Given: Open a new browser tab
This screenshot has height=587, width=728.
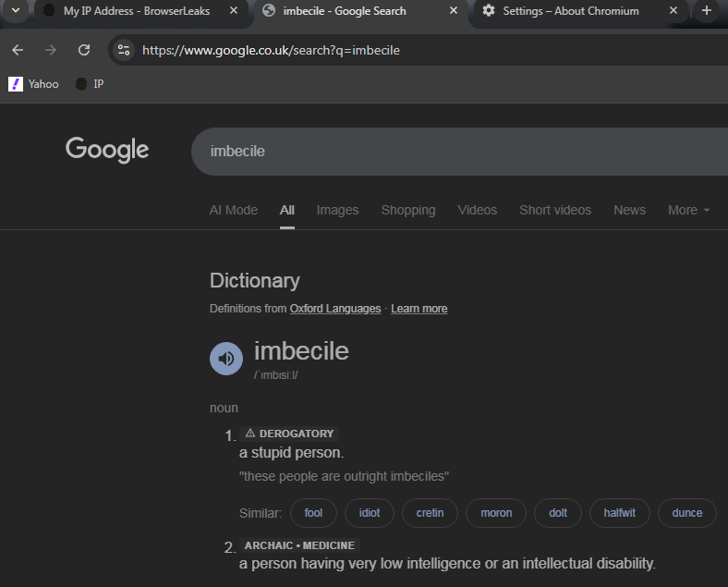Looking at the screenshot, I should click(707, 11).
